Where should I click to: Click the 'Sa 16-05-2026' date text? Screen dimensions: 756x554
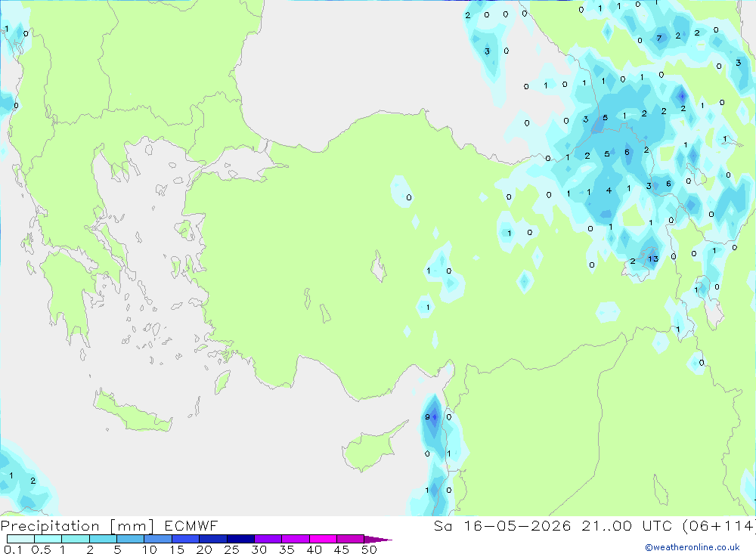tap(502, 525)
